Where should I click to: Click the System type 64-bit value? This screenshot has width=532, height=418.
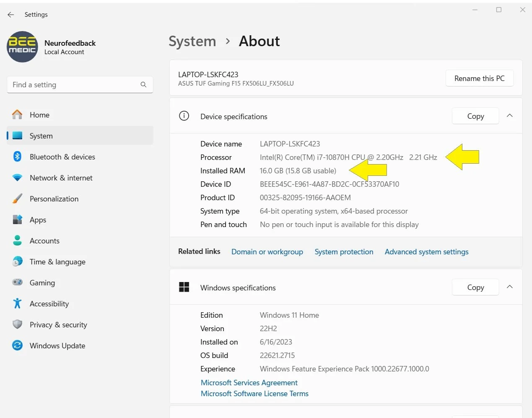[x=334, y=211]
